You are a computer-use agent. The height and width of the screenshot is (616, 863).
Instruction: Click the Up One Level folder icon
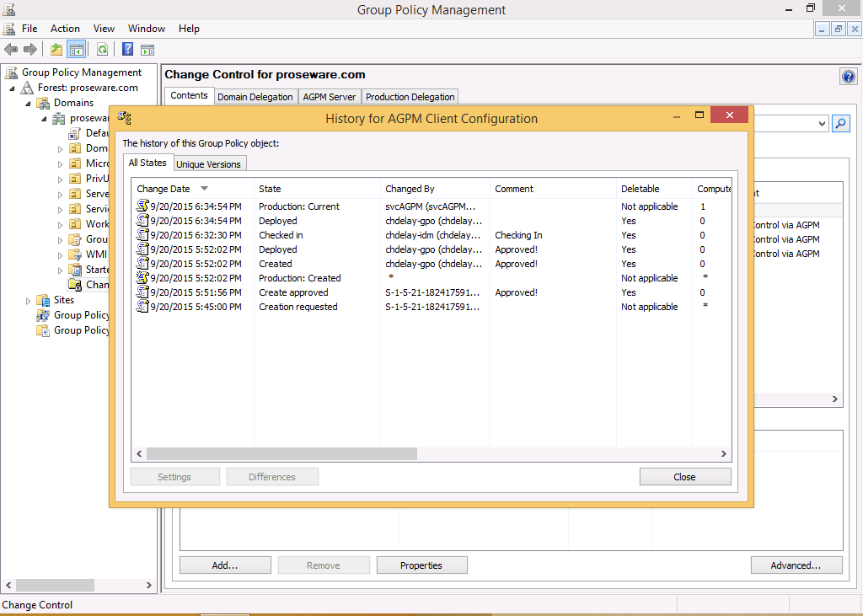click(x=56, y=50)
